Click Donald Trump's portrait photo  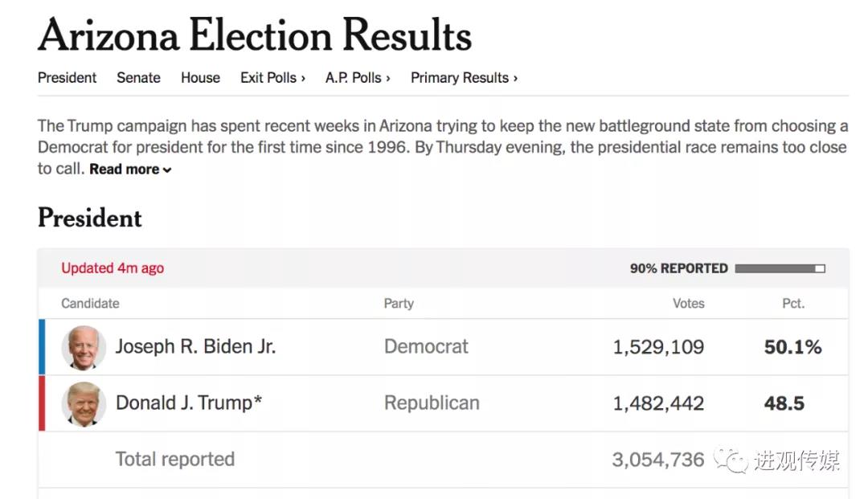(84, 403)
